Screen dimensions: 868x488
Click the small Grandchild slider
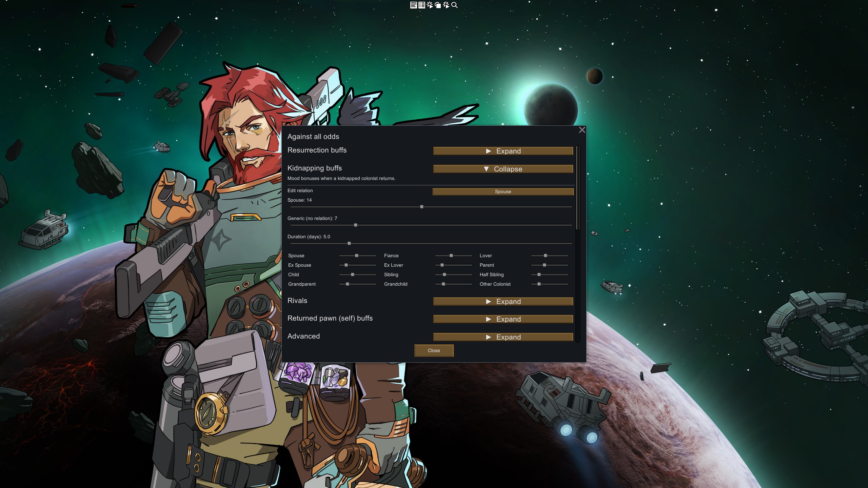(x=454, y=284)
